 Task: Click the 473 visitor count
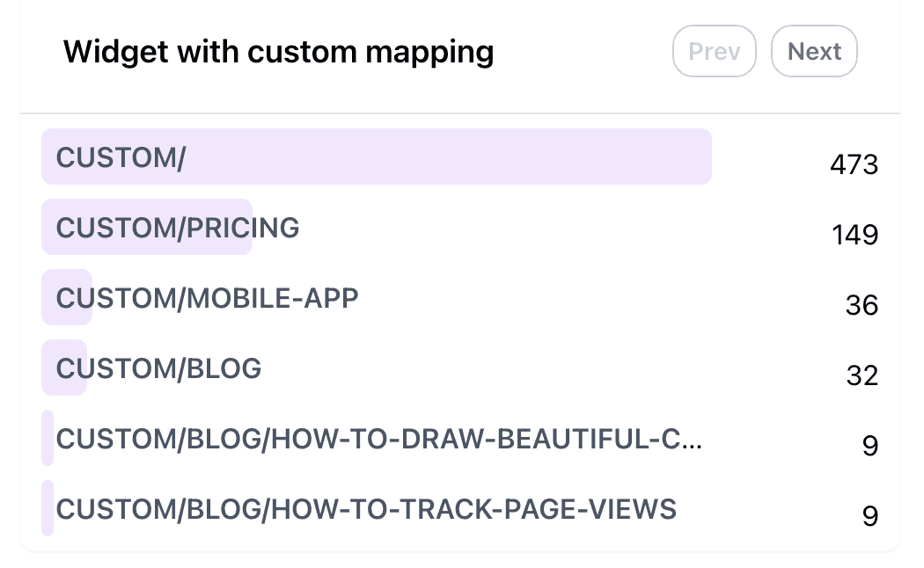(x=854, y=164)
